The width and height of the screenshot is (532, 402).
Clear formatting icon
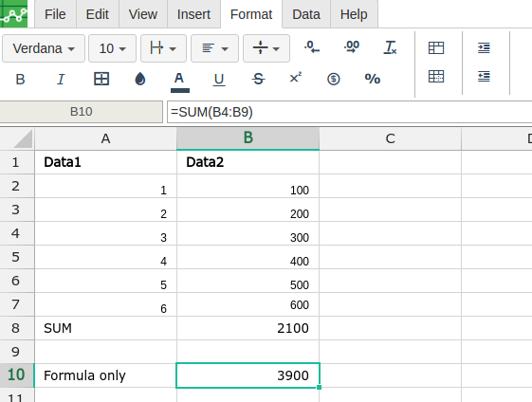click(x=390, y=47)
